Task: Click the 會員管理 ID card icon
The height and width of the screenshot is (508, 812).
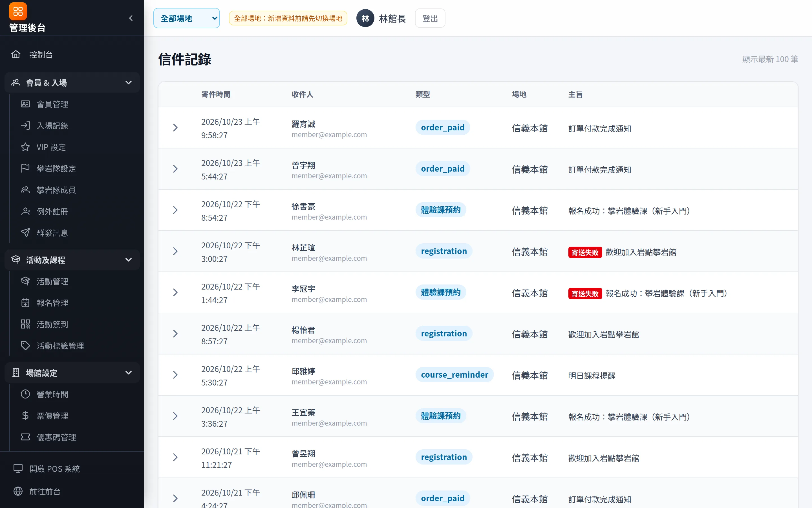Action: coord(25,104)
